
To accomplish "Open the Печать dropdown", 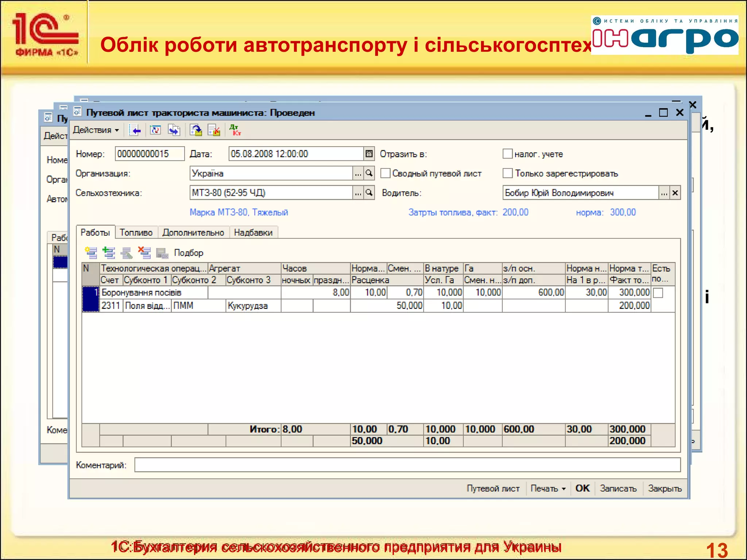I will coord(548,489).
